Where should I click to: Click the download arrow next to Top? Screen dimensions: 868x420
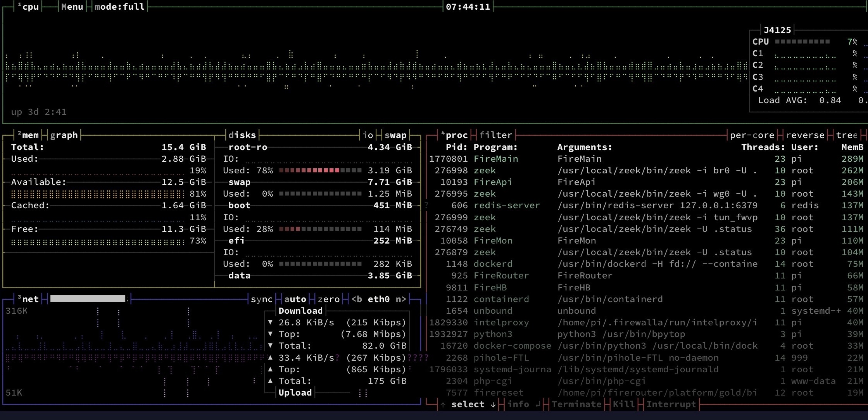coord(270,334)
